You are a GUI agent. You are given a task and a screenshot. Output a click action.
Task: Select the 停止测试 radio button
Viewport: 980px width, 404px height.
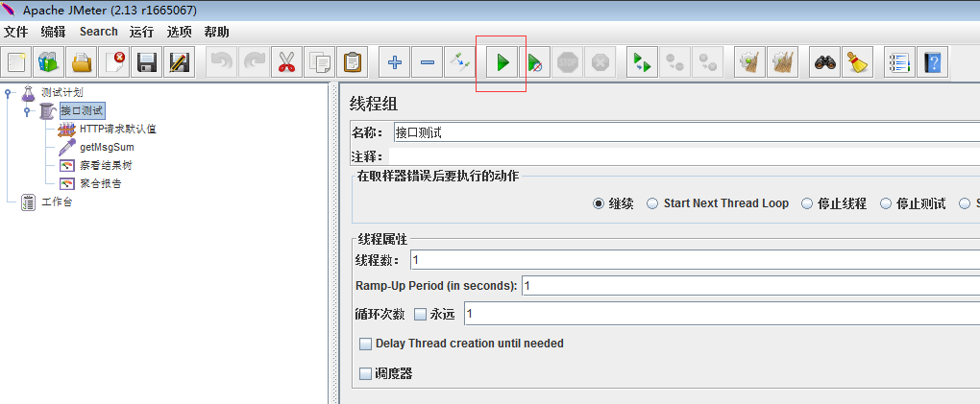886,203
